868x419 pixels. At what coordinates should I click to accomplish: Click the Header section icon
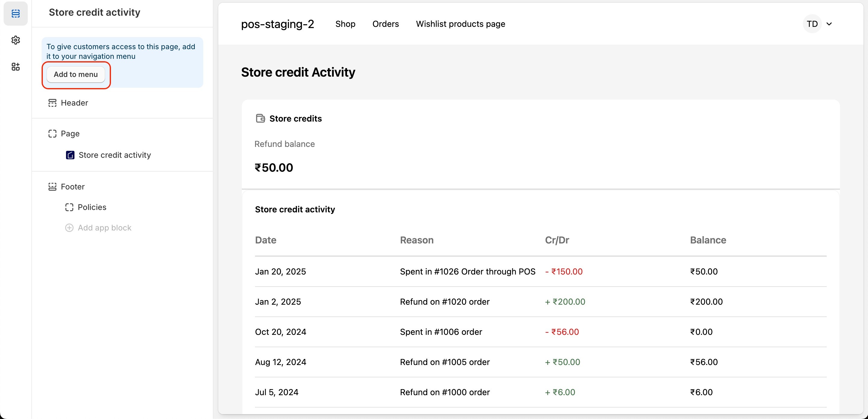click(x=52, y=103)
